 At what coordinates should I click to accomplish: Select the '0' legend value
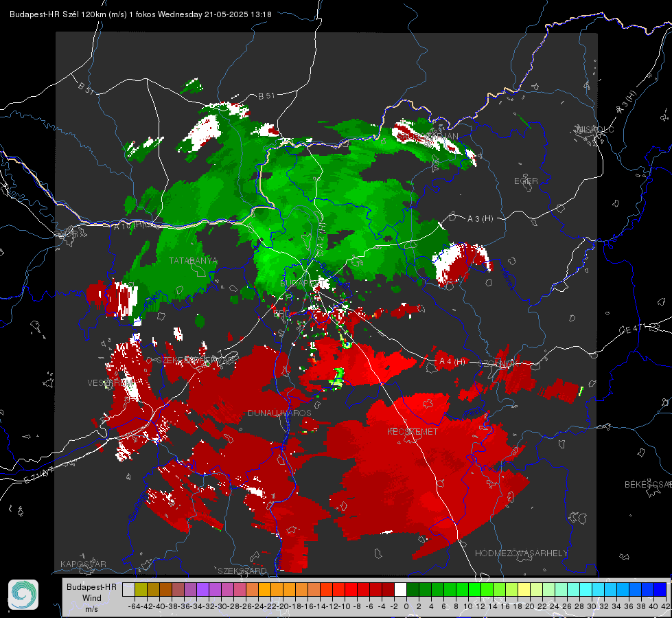point(406,606)
